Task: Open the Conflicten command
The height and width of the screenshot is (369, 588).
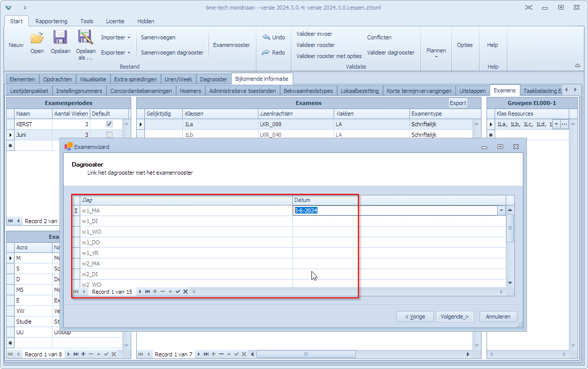Action: 379,37
